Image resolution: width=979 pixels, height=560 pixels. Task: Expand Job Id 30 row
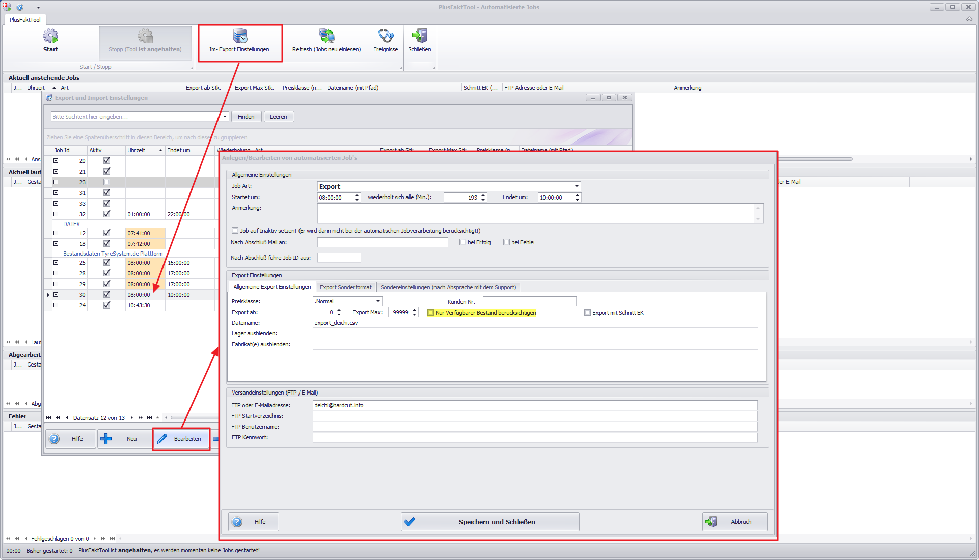point(56,294)
